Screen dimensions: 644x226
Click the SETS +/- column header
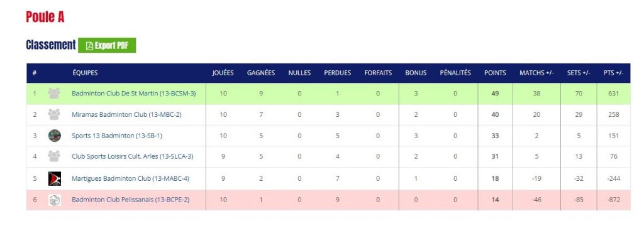pos(579,73)
